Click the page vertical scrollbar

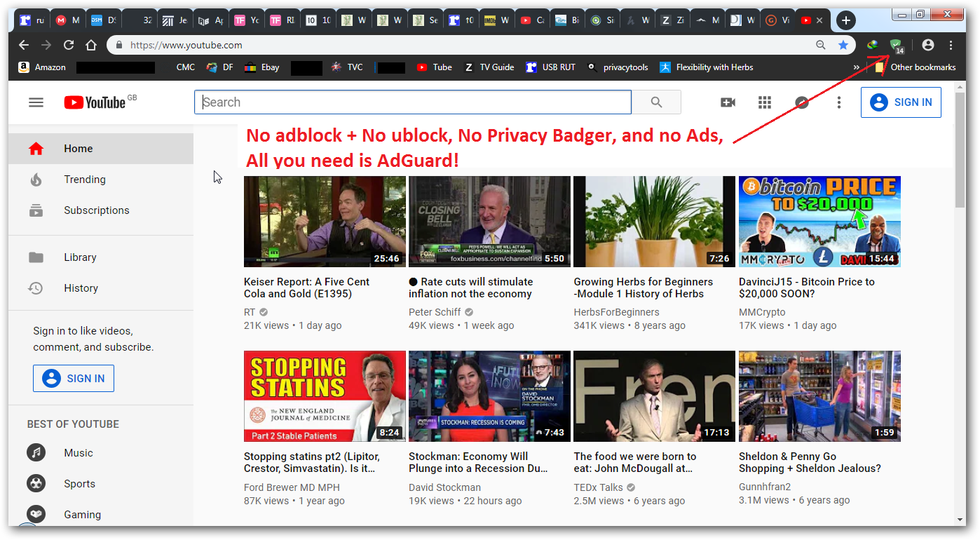pos(960,147)
